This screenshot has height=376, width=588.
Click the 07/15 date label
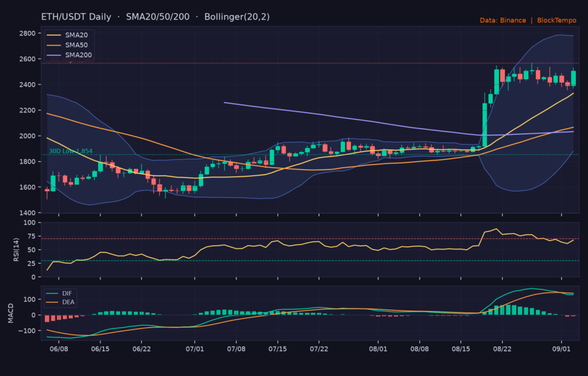click(277, 349)
